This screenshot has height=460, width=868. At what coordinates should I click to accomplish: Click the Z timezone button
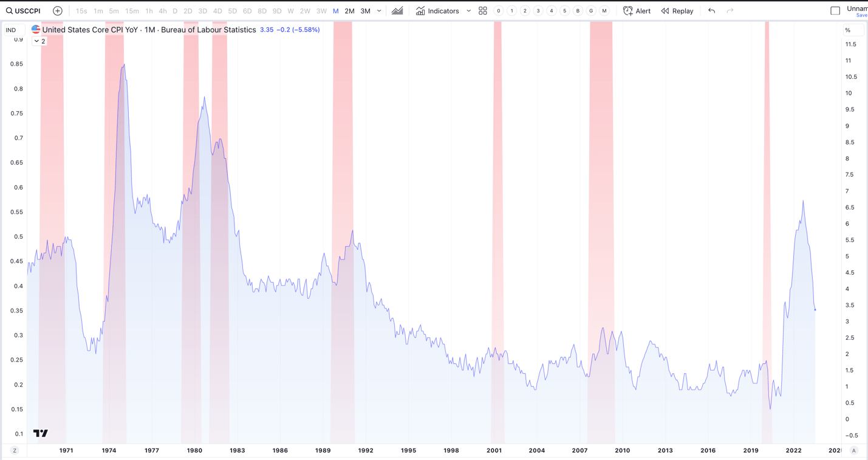(15, 450)
